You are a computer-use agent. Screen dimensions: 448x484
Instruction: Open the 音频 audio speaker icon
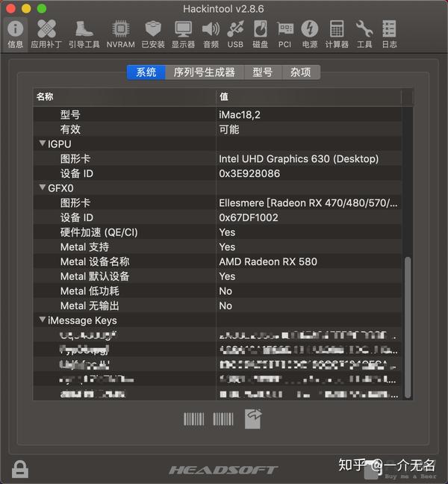[211, 34]
